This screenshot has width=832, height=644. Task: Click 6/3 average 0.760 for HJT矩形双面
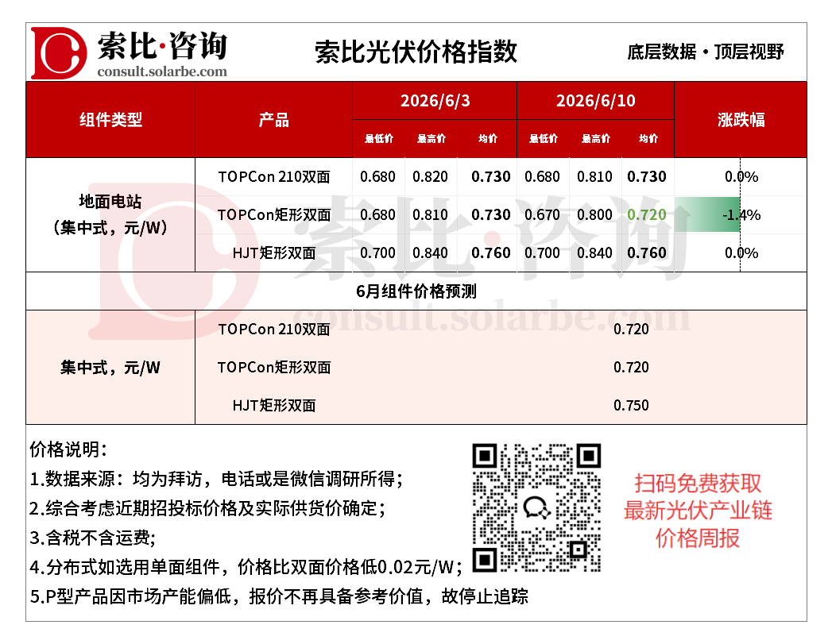point(491,253)
